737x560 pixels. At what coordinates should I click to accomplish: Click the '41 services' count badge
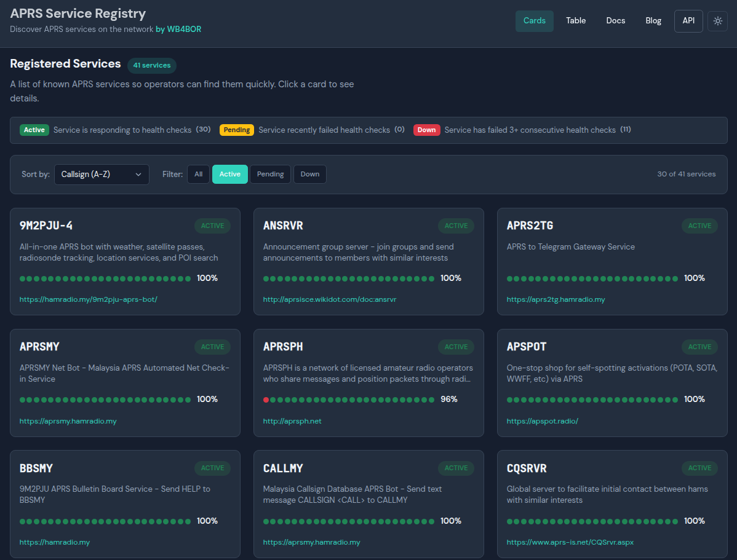click(152, 65)
